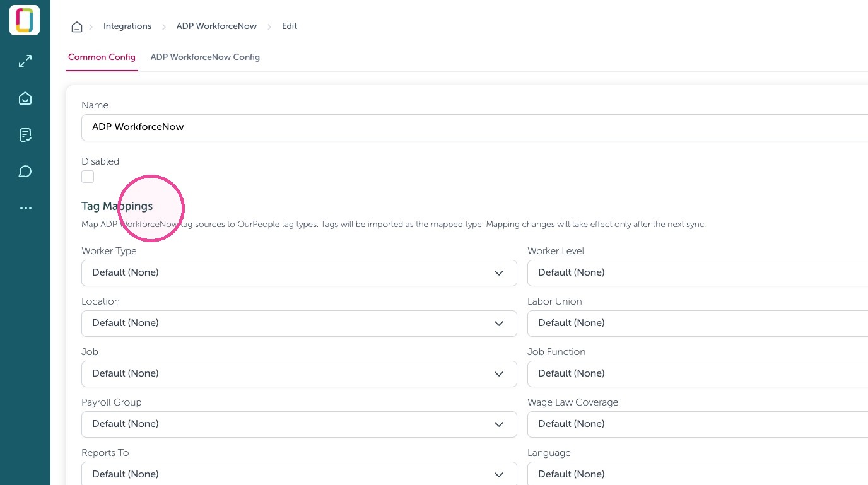Open the Integrations breadcrumb link

[127, 26]
